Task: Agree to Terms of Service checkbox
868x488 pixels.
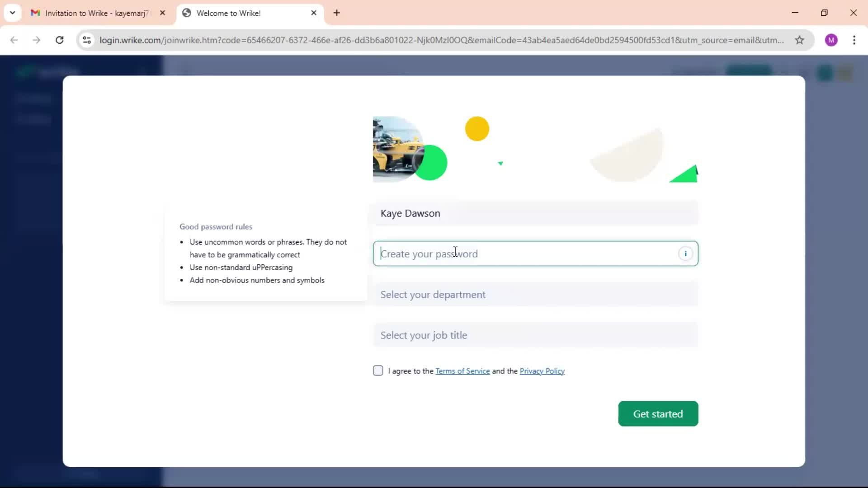Action: point(378,371)
